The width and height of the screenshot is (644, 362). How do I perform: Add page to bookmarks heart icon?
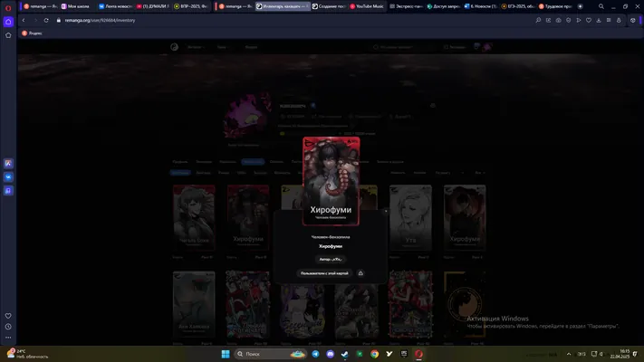point(589,20)
